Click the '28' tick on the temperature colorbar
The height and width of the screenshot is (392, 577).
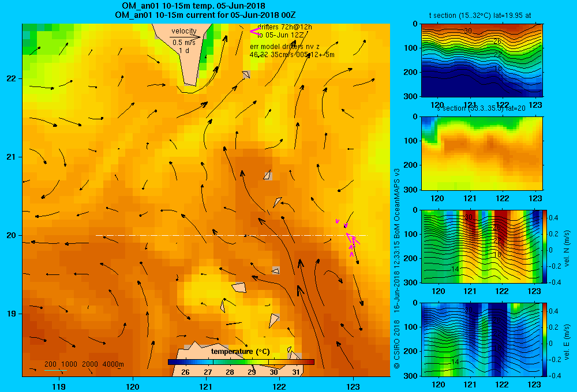(230, 372)
